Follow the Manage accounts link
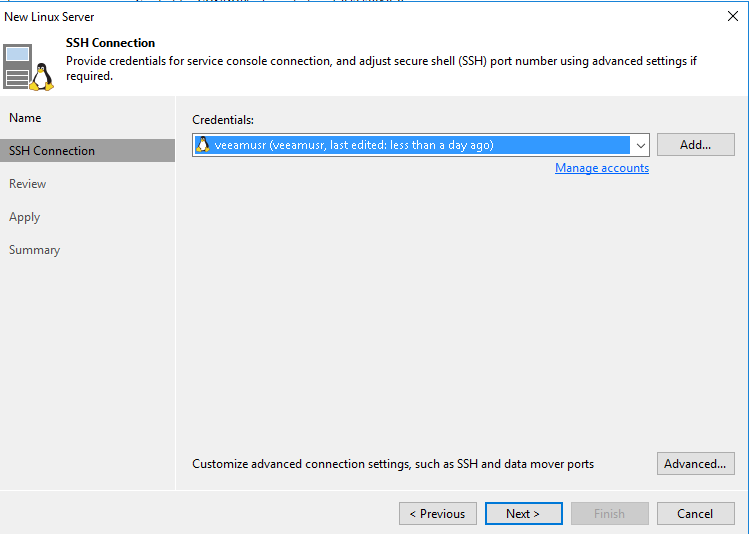 pos(602,168)
